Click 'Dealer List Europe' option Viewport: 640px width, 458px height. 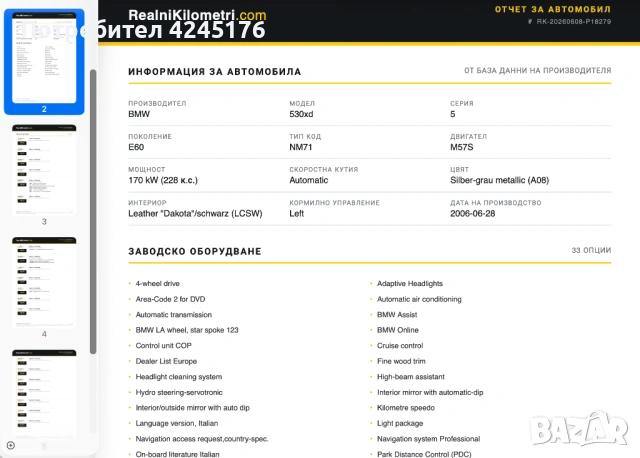point(166,361)
